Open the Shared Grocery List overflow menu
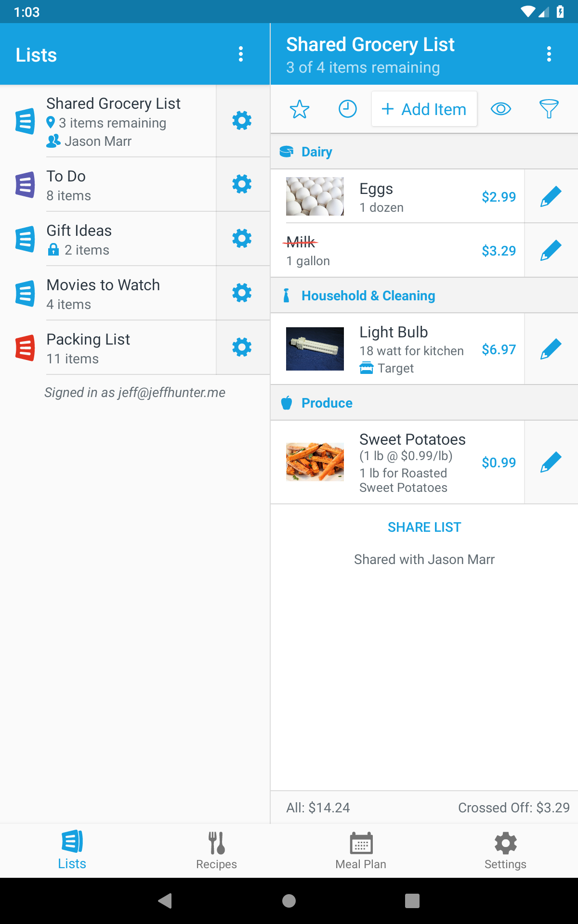 click(549, 54)
